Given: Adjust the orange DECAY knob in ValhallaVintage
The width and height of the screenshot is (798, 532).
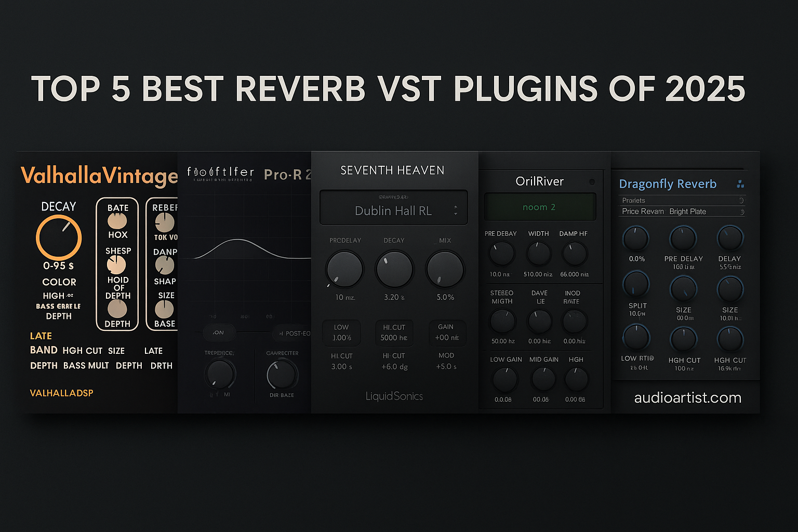Looking at the screenshot, I should [x=58, y=238].
